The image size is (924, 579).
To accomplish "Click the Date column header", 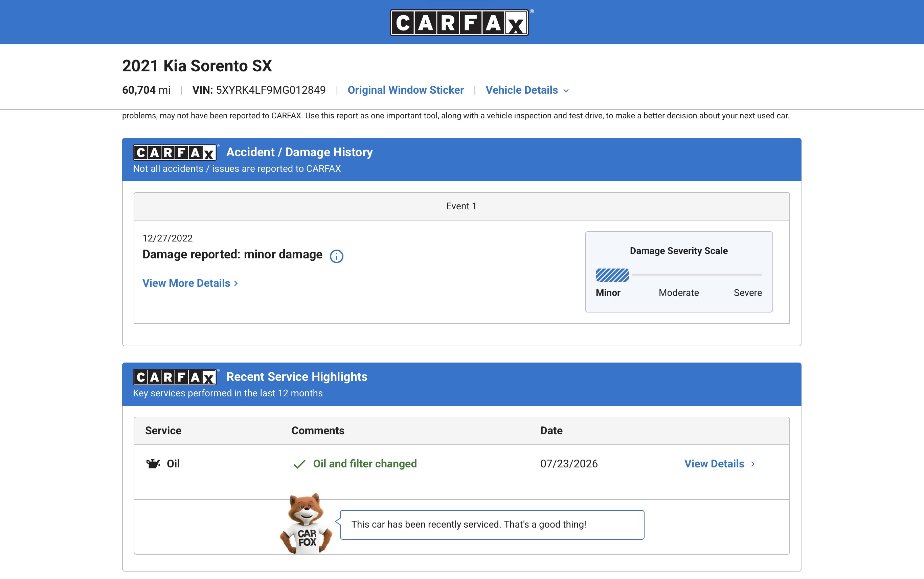I will pos(551,431).
